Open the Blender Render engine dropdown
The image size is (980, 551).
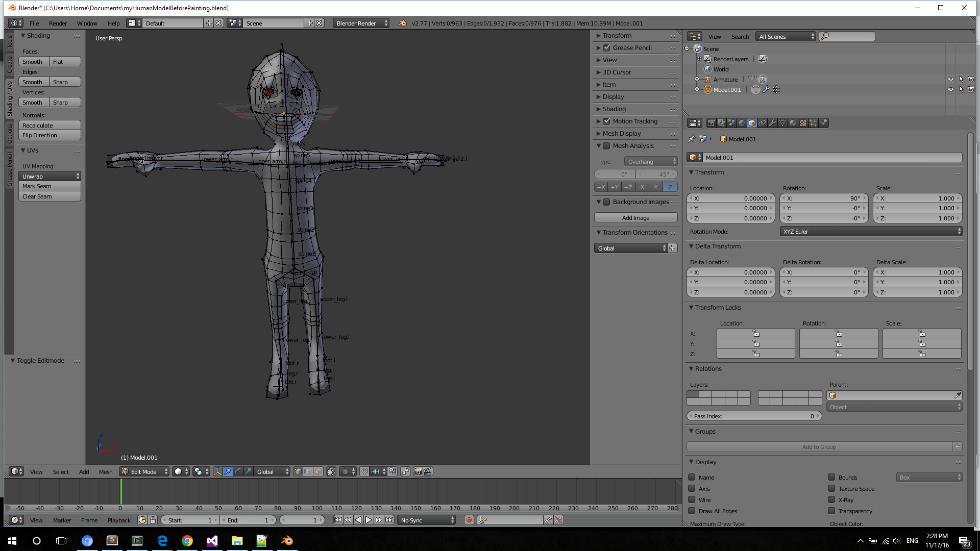pos(361,23)
